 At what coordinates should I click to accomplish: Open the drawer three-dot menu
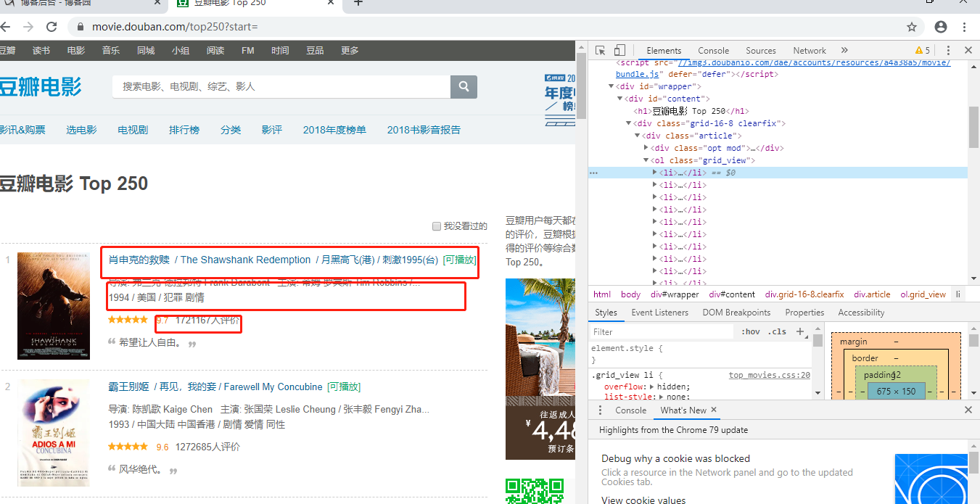point(600,410)
